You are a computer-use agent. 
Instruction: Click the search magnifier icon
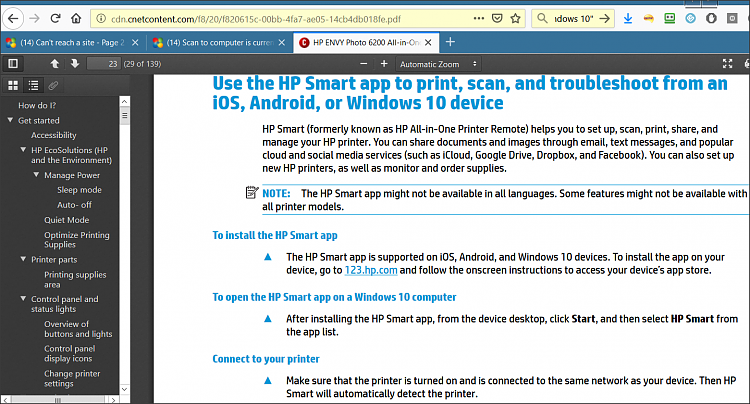[x=542, y=19]
